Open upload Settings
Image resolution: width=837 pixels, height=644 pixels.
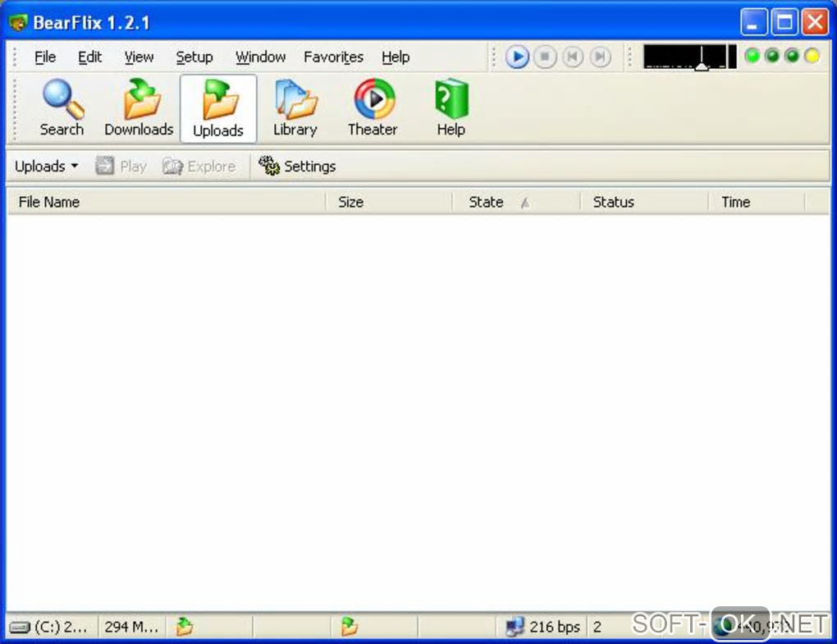coord(297,167)
